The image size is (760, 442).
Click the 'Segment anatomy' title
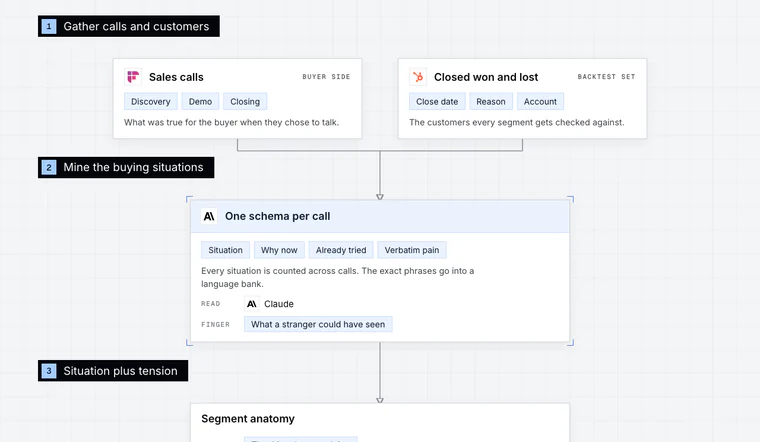pyautogui.click(x=248, y=419)
